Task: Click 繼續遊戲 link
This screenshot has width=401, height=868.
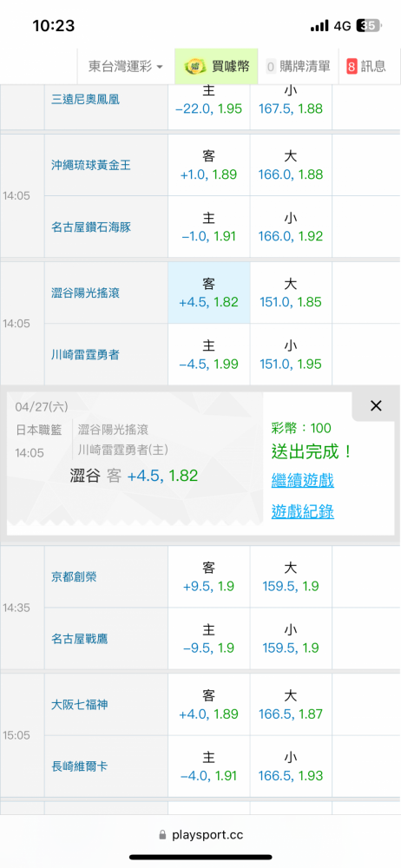Action: 302,480
